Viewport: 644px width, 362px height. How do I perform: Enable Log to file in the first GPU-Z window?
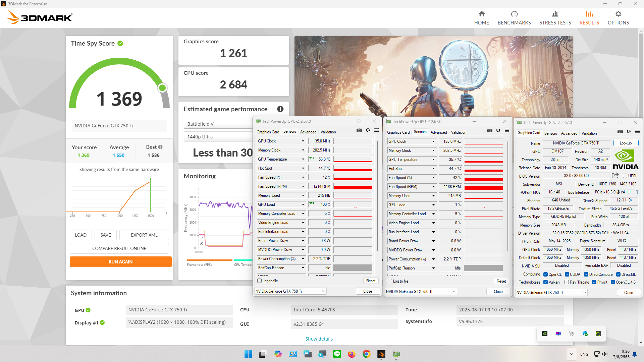(x=260, y=281)
